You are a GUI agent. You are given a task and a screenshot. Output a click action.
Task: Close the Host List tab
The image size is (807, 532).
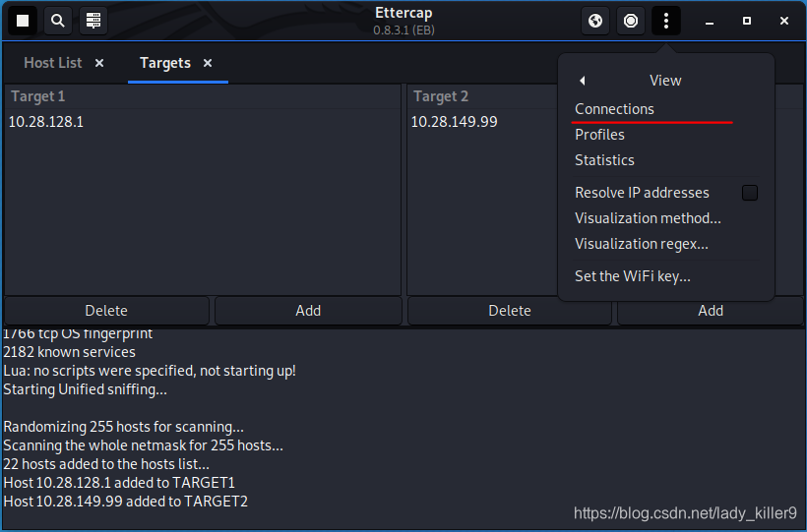pos(99,63)
